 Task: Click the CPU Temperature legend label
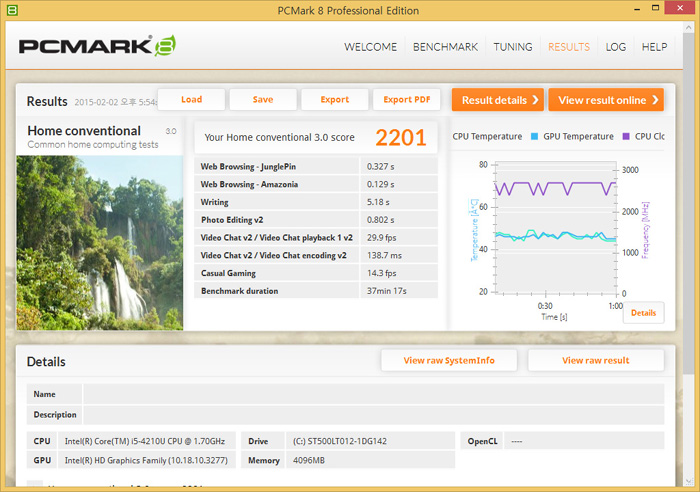(487, 136)
